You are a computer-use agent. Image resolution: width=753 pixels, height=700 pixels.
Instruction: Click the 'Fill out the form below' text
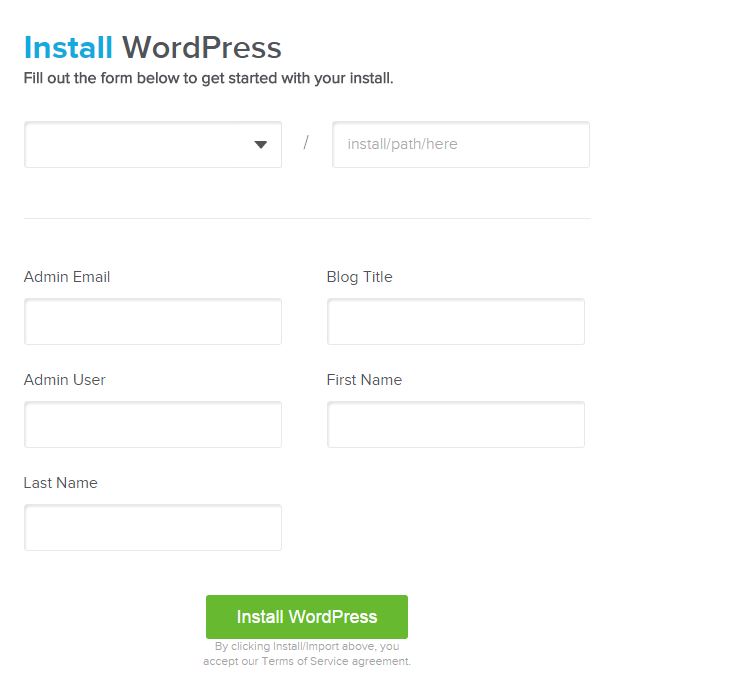tap(208, 78)
